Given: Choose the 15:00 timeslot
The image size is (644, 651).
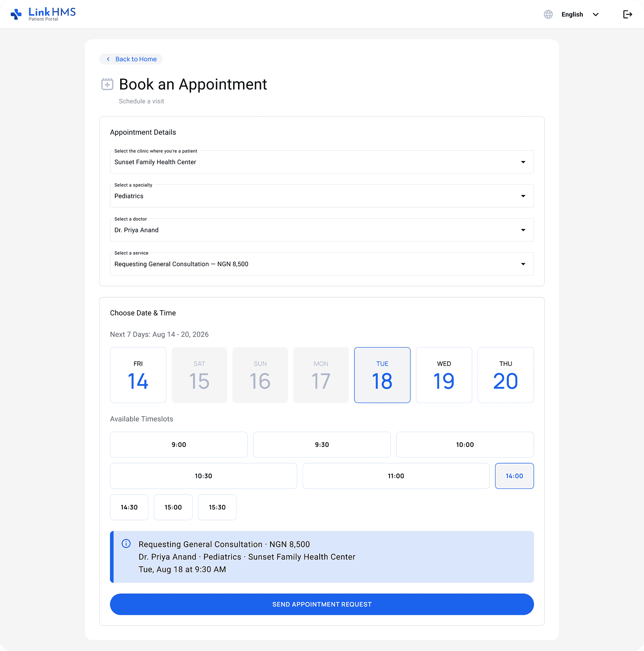Looking at the screenshot, I should tap(173, 507).
